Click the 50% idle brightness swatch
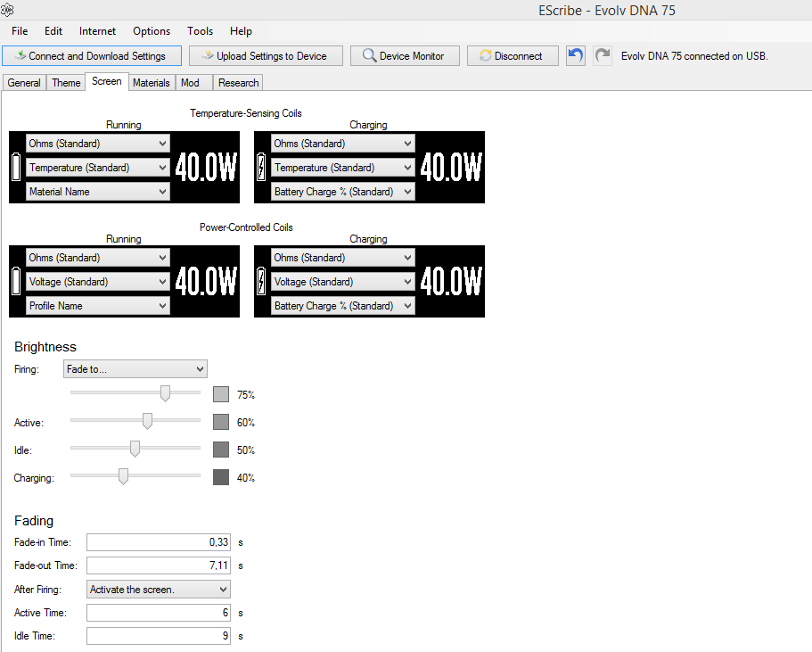This screenshot has width=812, height=652. coord(221,450)
